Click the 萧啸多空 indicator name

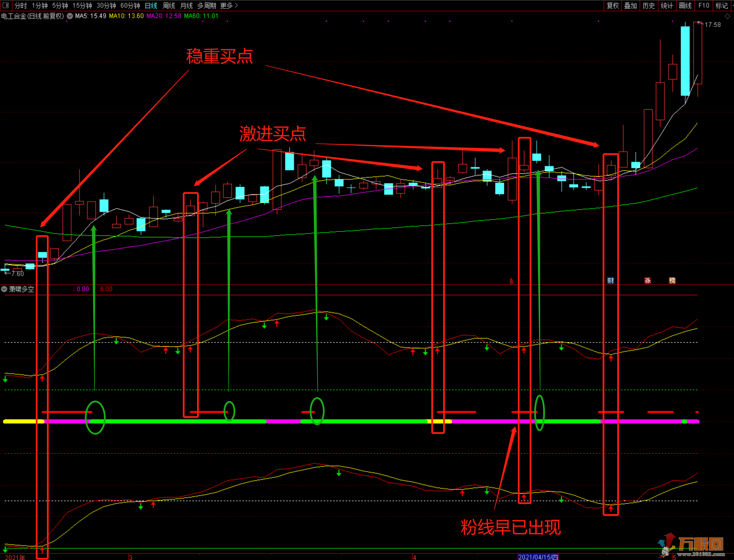pyautogui.click(x=22, y=289)
